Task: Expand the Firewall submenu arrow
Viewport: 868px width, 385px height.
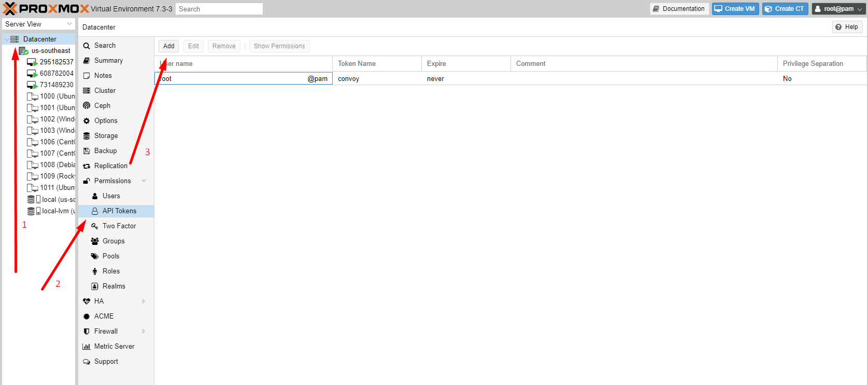Action: (144, 332)
